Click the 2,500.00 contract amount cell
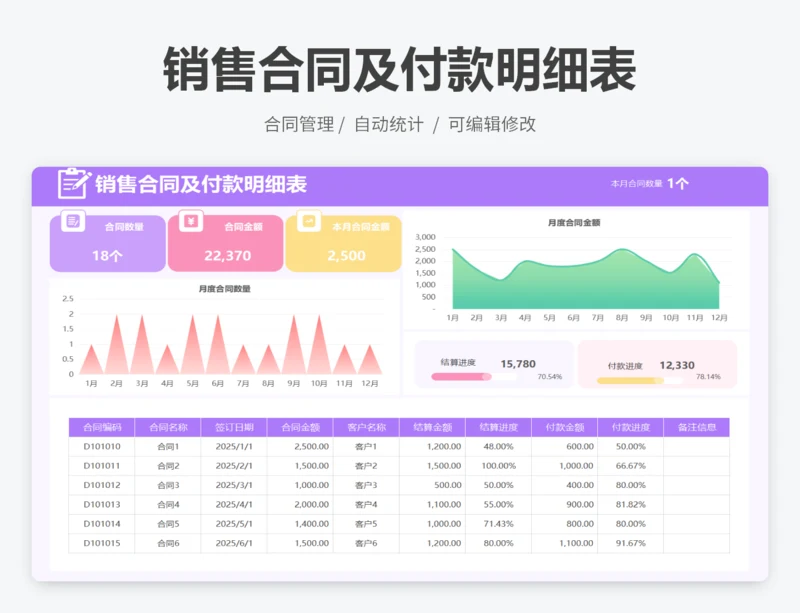The width and height of the screenshot is (800, 613). (300, 447)
